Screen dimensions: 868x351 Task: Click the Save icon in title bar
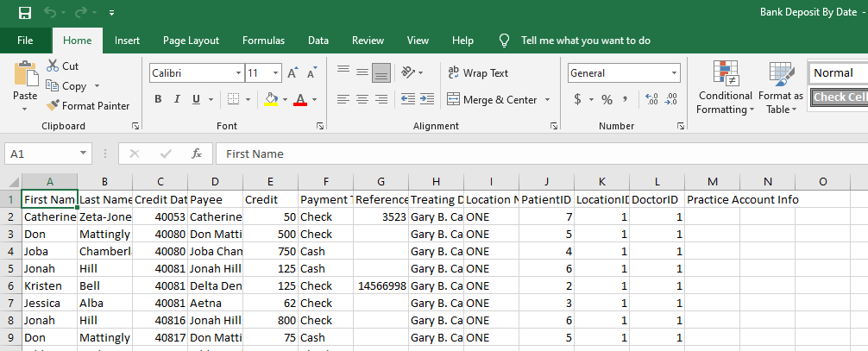pyautogui.click(x=24, y=13)
